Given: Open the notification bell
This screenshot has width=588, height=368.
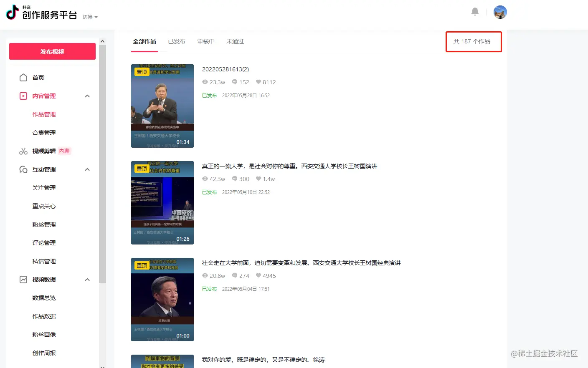Looking at the screenshot, I should (x=475, y=12).
